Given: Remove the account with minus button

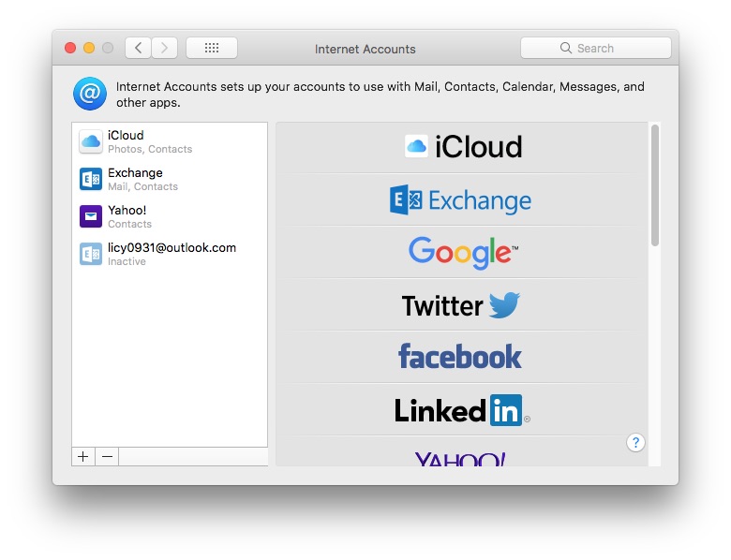Looking at the screenshot, I should (107, 457).
